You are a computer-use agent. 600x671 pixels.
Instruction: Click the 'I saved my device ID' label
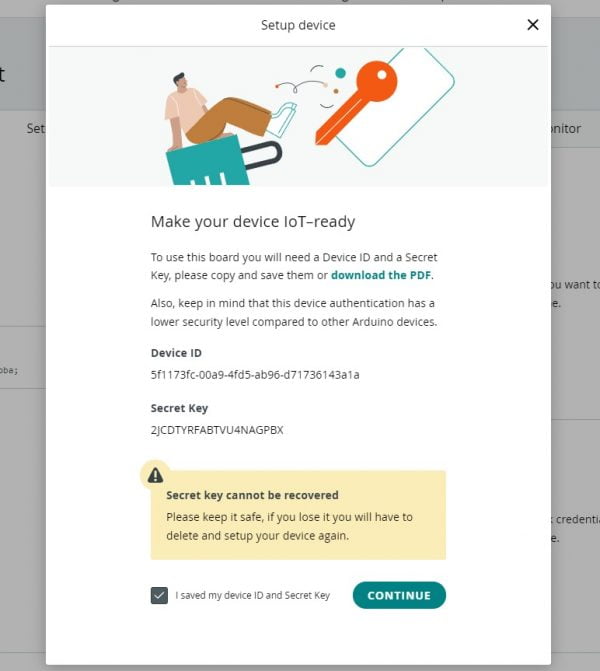(252, 595)
